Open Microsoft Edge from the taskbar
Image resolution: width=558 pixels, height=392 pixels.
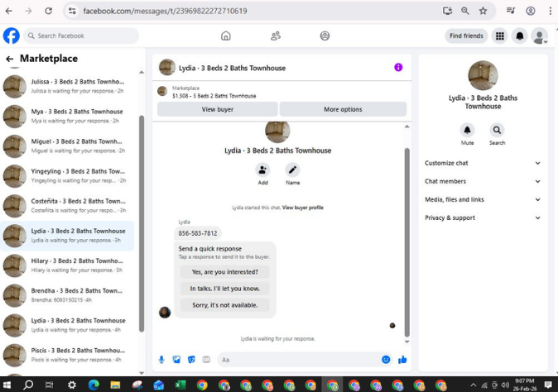click(x=94, y=385)
